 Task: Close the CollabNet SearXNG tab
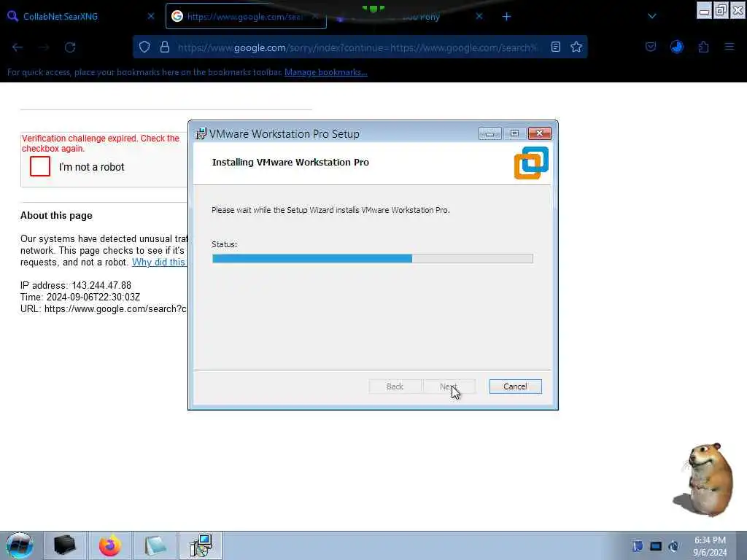(151, 16)
